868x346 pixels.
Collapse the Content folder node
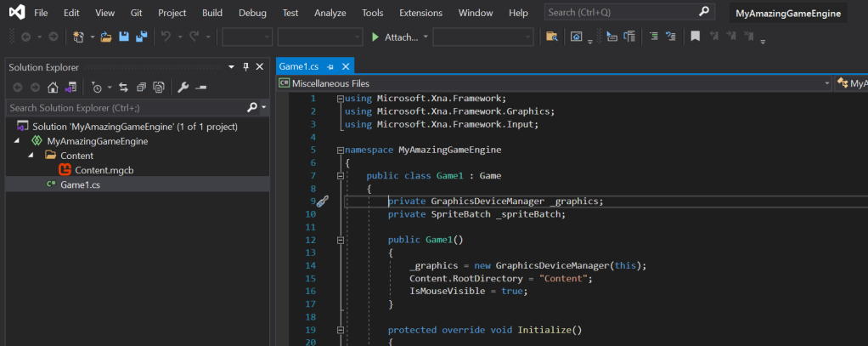31,156
